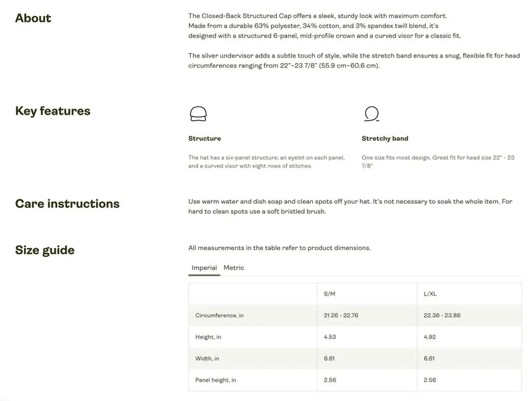This screenshot has height=401, width=532.
Task: Click the Stretchy band loop icon
Action: pos(371,113)
